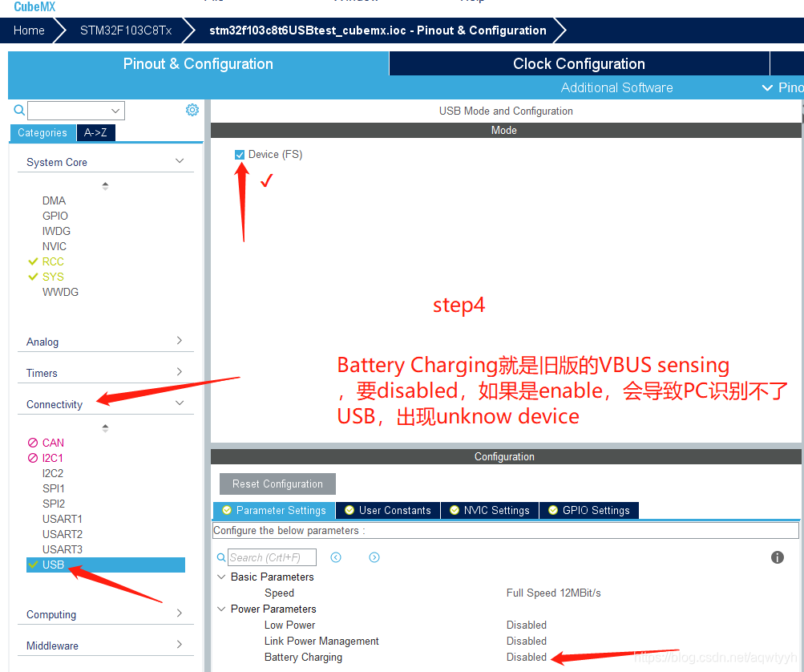
Task: Open the User Constants tab
Action: (388, 510)
